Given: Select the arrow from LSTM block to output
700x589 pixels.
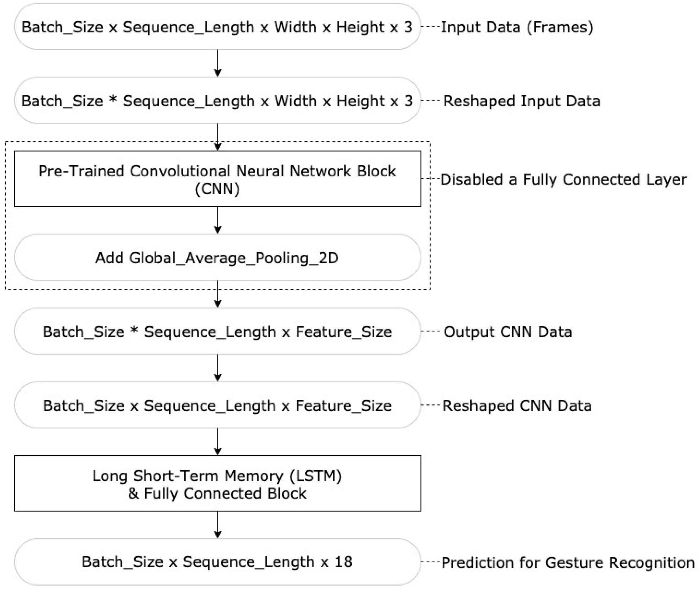Looking at the screenshot, I should [x=218, y=525].
